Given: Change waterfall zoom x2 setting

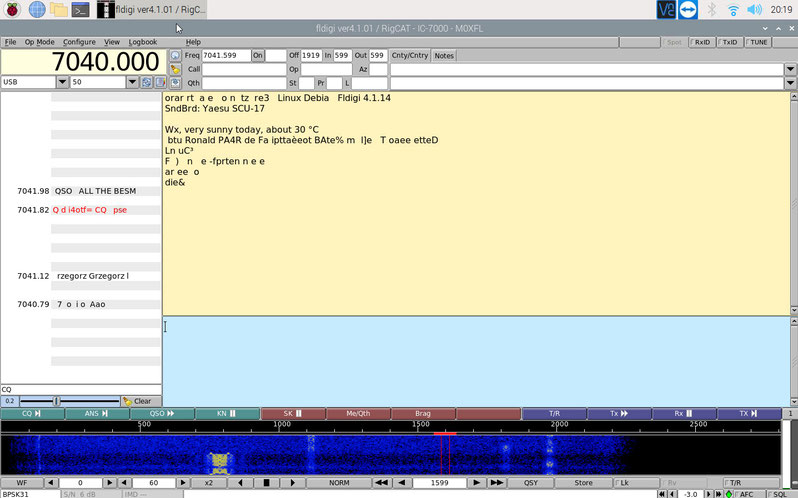Looking at the screenshot, I should point(209,483).
